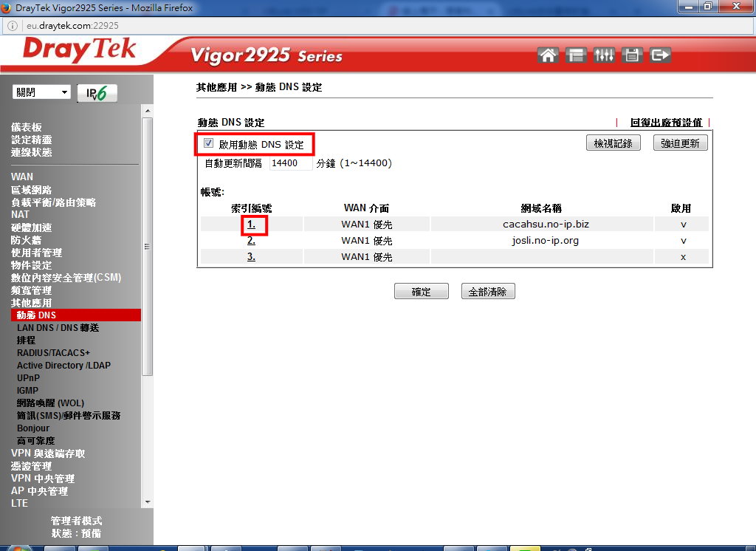Screen dimensions: 756x551
Task: Open the layout panel icon in header
Action: tap(576, 55)
